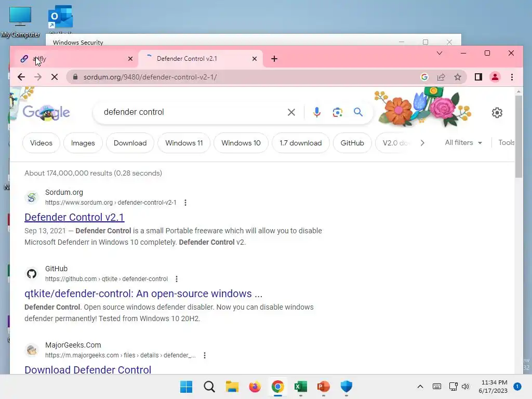Search by image with Lens icon
The image size is (532, 399).
[337, 112]
